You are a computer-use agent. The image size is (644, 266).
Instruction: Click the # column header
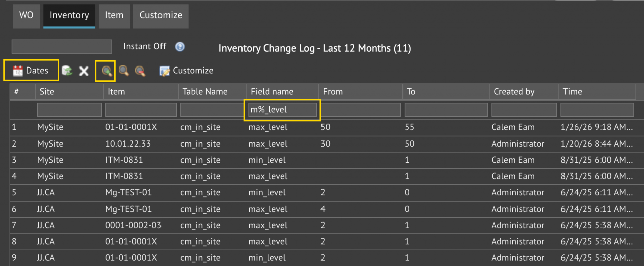(22, 92)
